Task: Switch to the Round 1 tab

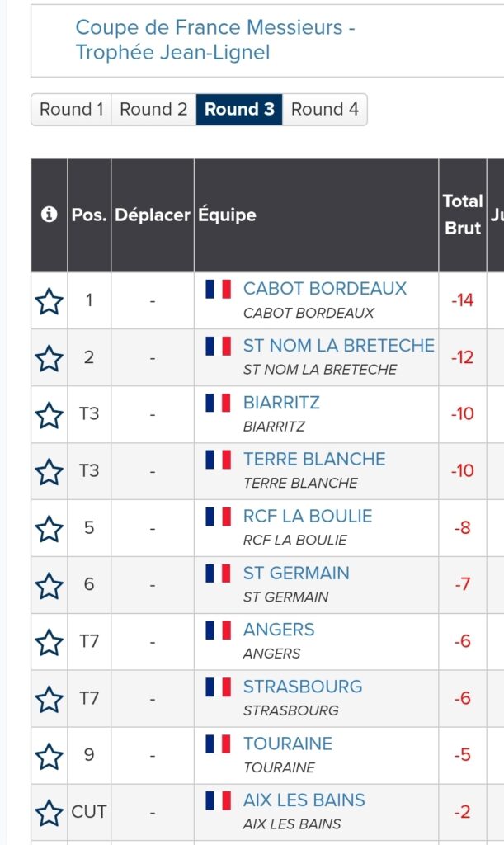Action: click(x=72, y=109)
